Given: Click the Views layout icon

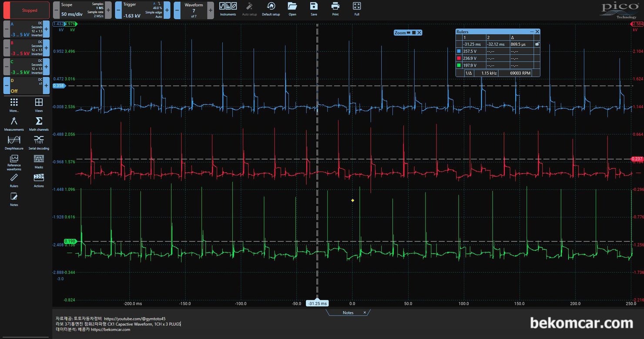Looking at the screenshot, I should [39, 105].
